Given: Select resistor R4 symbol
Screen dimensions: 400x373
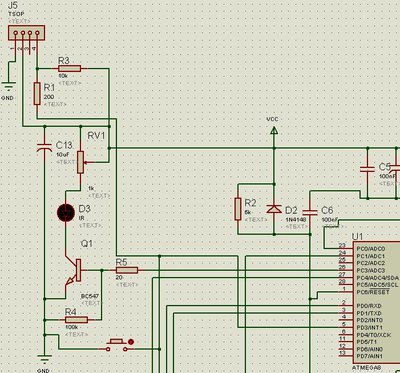Looking at the screenshot, I should (x=76, y=320).
